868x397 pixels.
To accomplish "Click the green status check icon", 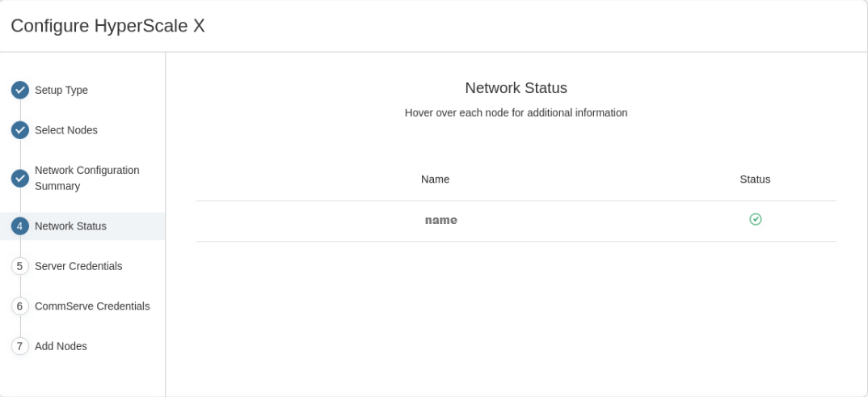I will pyautogui.click(x=756, y=219).
